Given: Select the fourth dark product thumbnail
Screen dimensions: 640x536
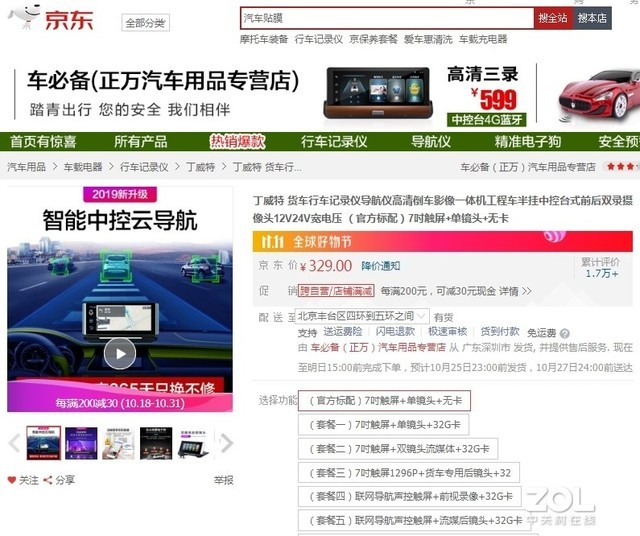Looking at the screenshot, I should [x=156, y=443].
